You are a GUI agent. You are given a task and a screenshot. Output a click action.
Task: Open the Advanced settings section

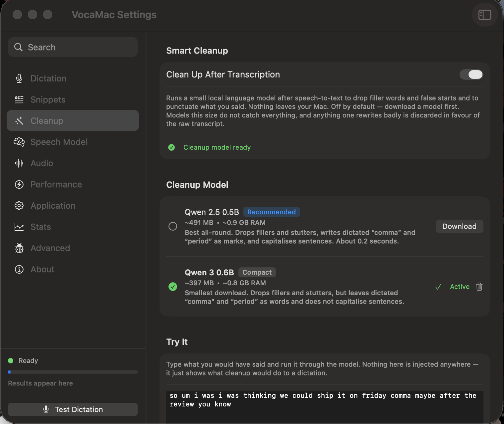click(x=73, y=248)
